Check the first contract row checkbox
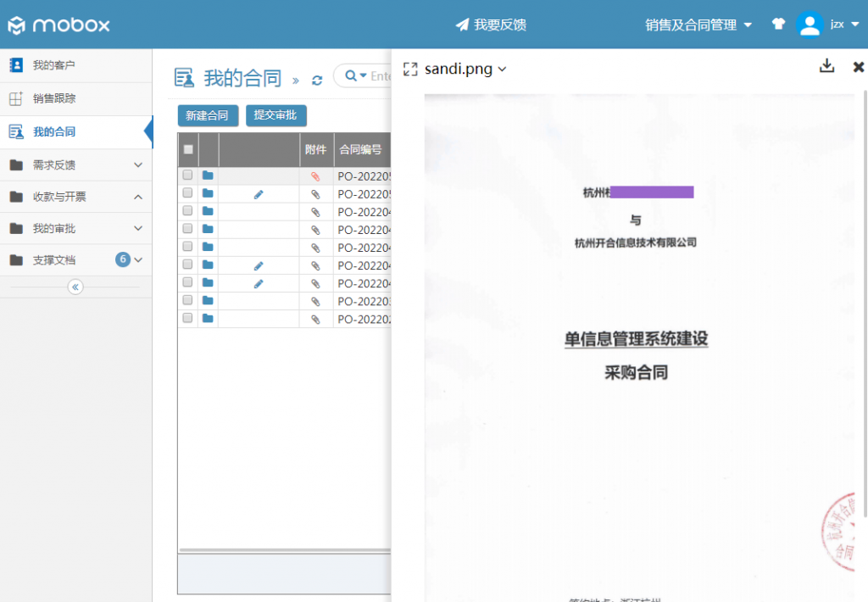Image resolution: width=868 pixels, height=602 pixels. [187, 176]
